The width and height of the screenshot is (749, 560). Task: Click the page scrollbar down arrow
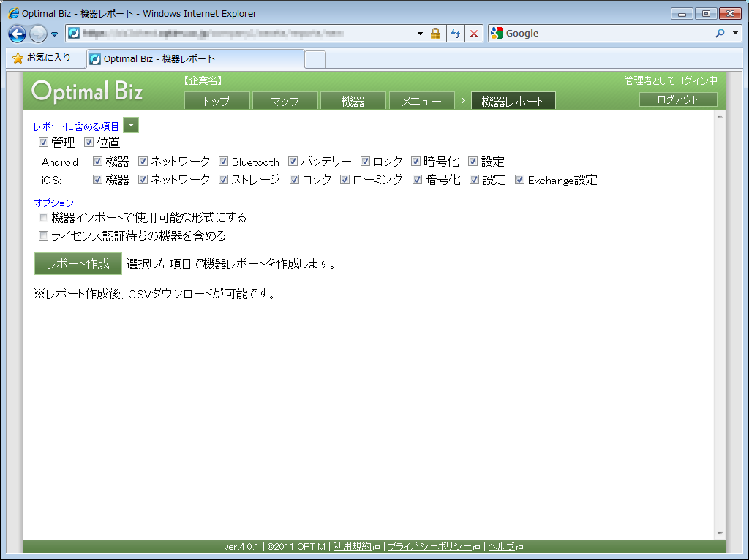(720, 534)
